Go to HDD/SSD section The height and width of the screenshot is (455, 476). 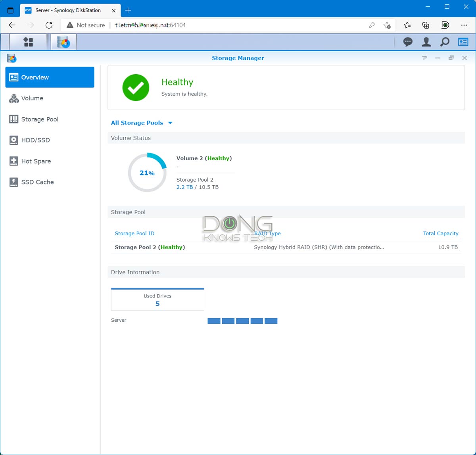[x=50, y=140]
